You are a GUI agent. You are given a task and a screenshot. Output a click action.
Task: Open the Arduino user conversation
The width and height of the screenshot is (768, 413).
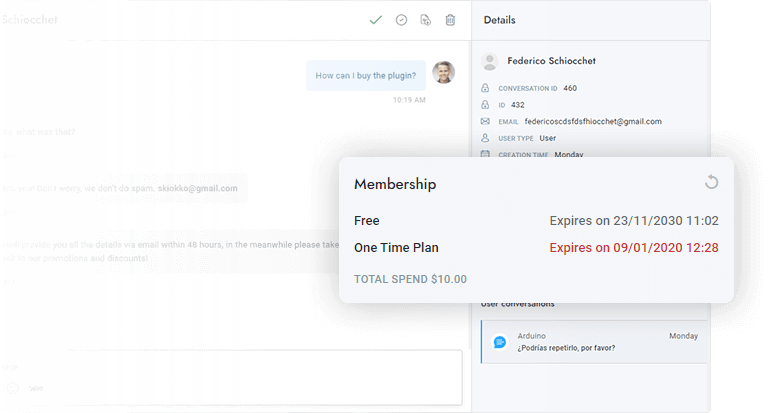594,342
